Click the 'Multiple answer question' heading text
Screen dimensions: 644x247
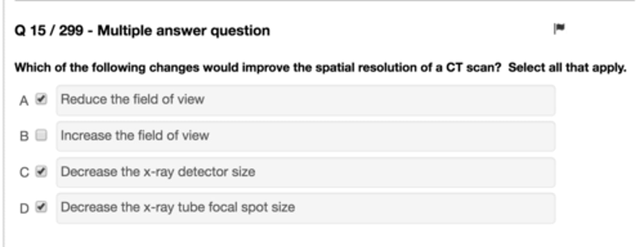click(183, 31)
